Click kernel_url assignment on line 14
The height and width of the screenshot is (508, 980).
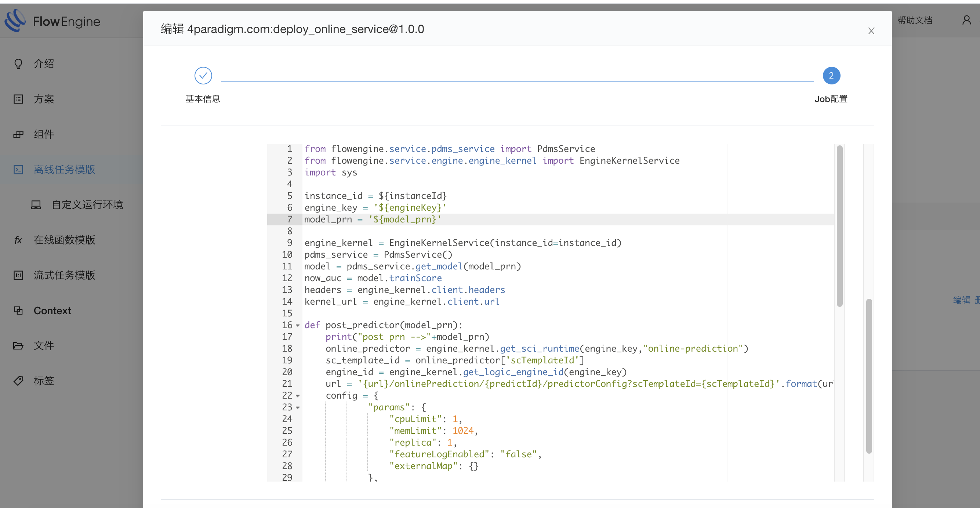[x=402, y=302]
